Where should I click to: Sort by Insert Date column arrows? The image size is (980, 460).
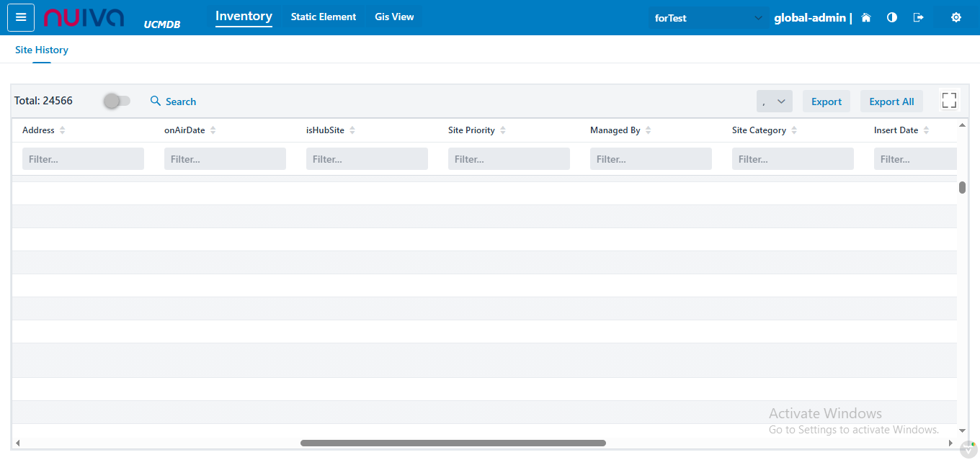pos(927,130)
